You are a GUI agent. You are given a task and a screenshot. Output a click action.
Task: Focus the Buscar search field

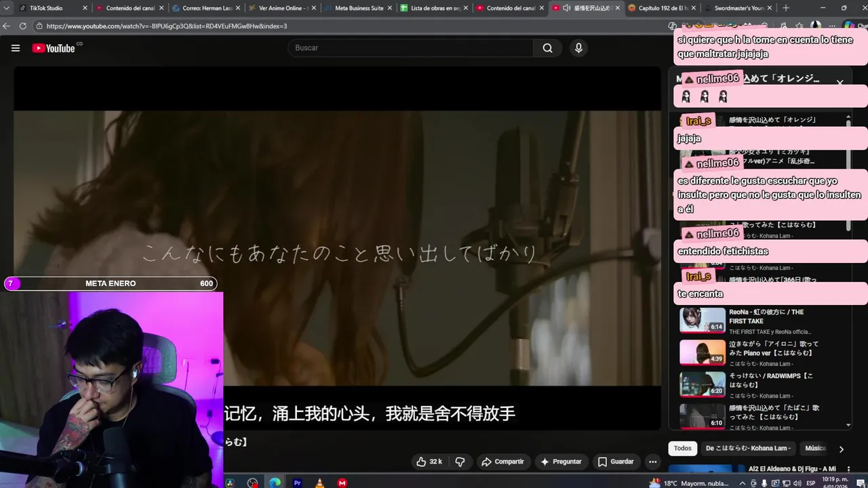click(x=411, y=48)
